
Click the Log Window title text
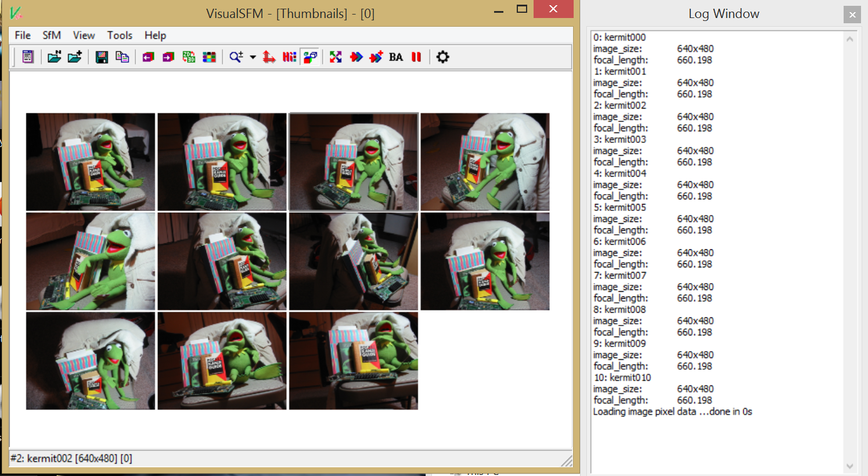[x=723, y=14]
